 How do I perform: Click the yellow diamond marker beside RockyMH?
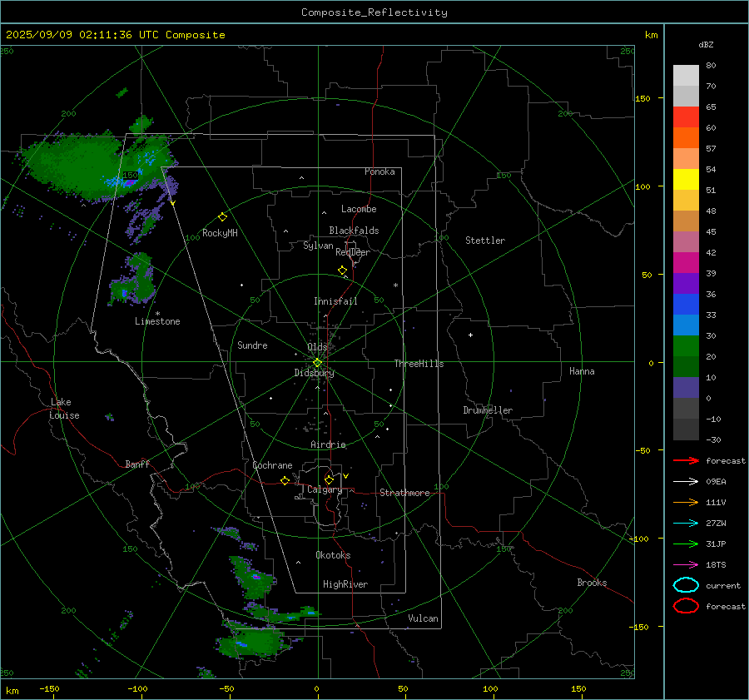[222, 217]
